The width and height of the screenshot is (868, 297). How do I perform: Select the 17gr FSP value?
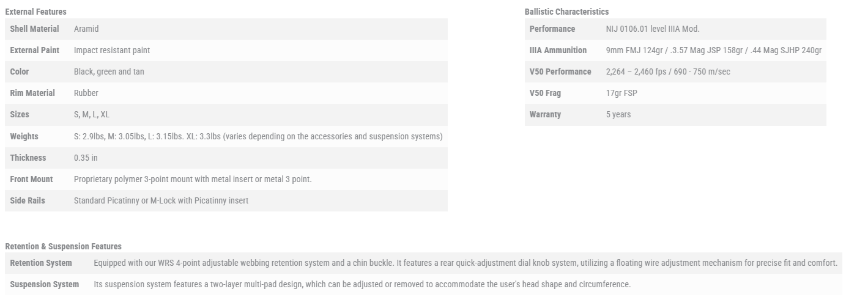point(621,93)
